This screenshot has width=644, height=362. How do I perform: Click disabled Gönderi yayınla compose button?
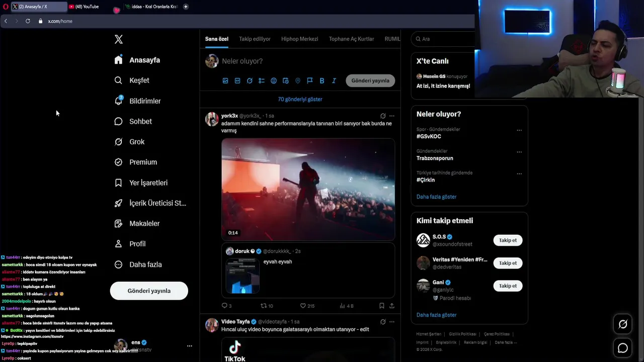click(370, 80)
